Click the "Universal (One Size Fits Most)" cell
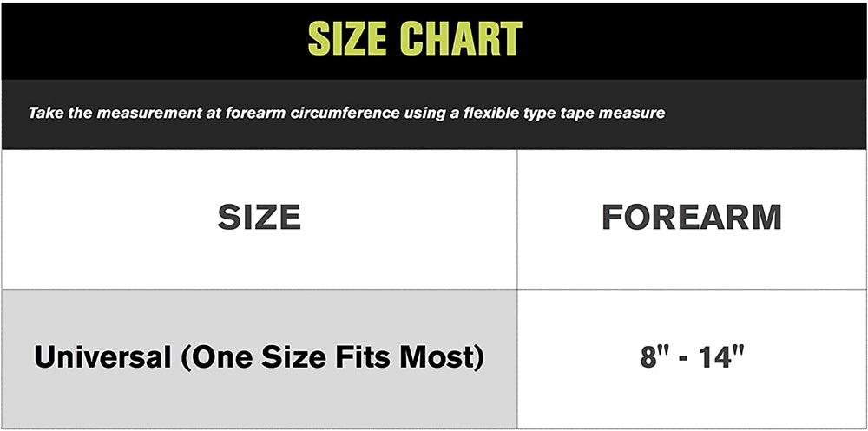The height and width of the screenshot is (431, 868). click(259, 357)
